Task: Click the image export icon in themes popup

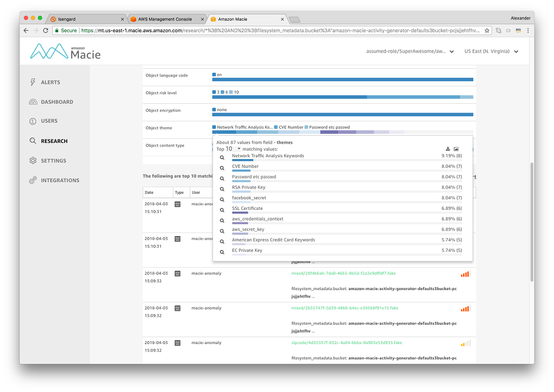Action: 456,149
